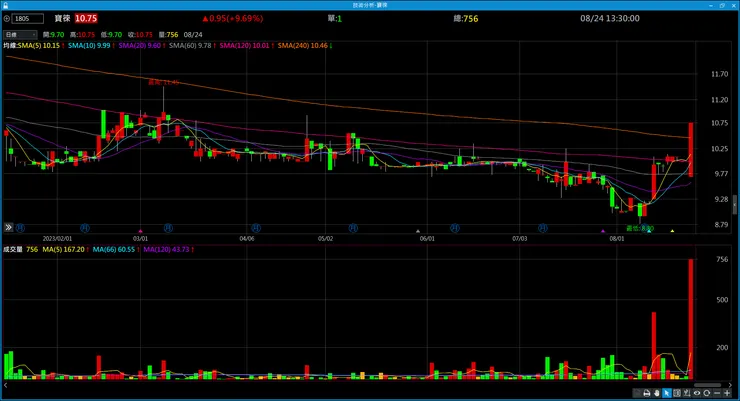Click the 成交量 volume panel label

tap(13, 249)
